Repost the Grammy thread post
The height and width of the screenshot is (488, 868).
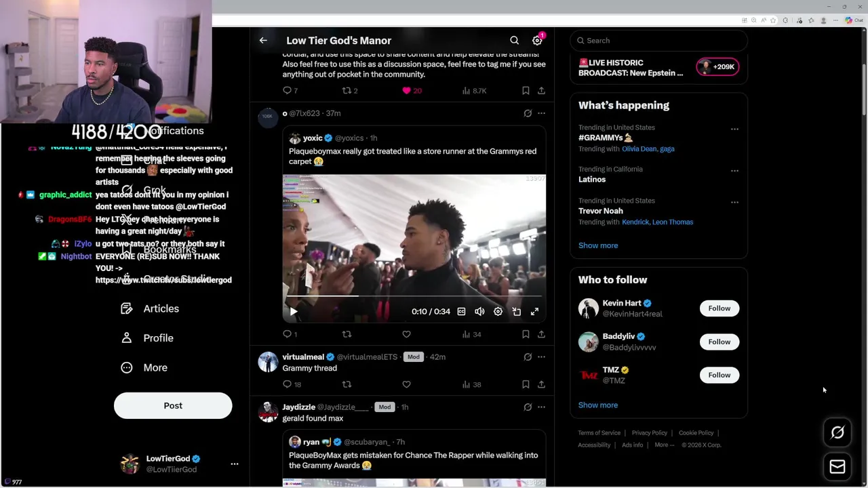pos(347,384)
